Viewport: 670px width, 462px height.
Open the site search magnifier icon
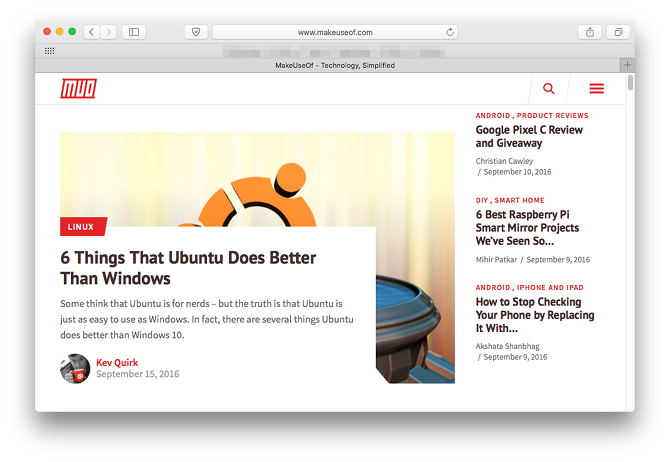[549, 88]
